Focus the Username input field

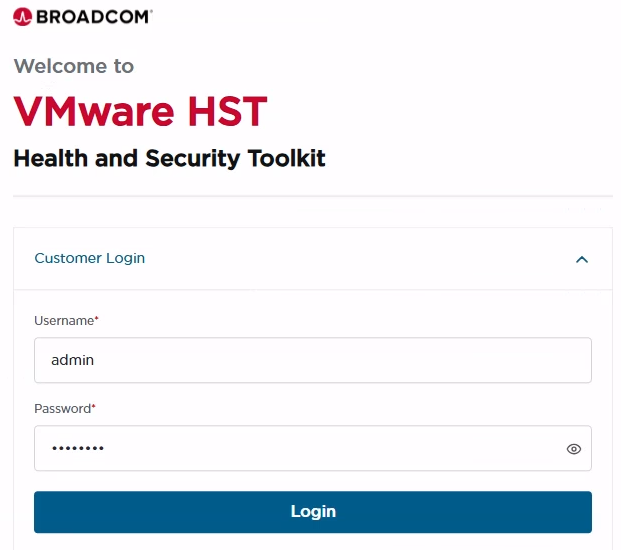coord(312,360)
